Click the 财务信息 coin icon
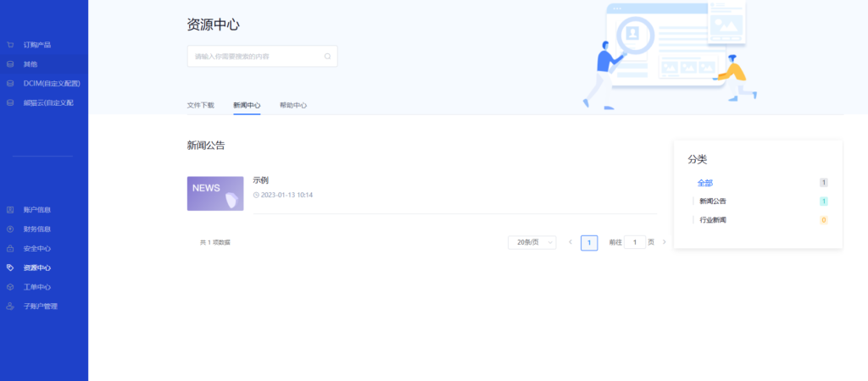 coord(10,229)
